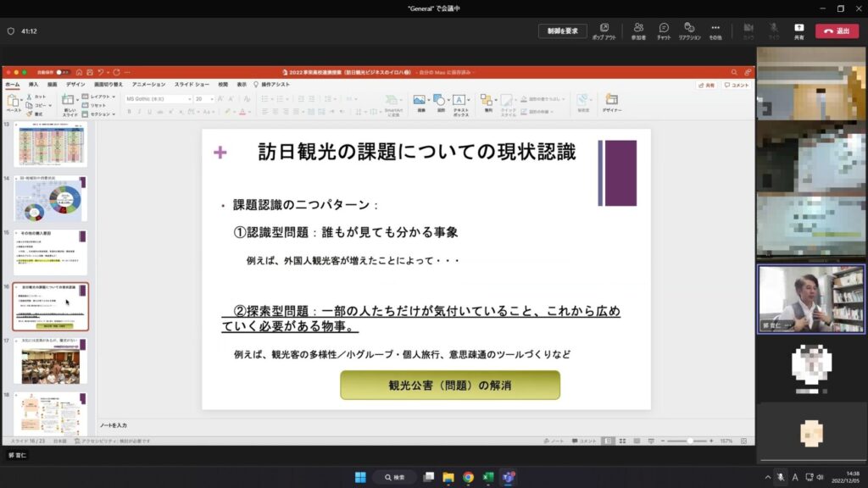Screen dimensions: 868x488
Task: Click PowerPoint zoom slider handle
Action: click(690, 441)
